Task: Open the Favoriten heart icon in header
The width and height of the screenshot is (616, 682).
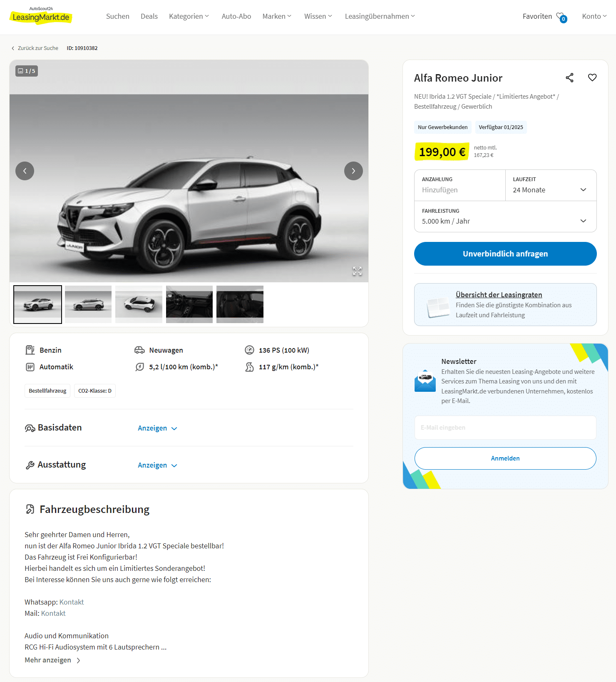Action: [561, 17]
